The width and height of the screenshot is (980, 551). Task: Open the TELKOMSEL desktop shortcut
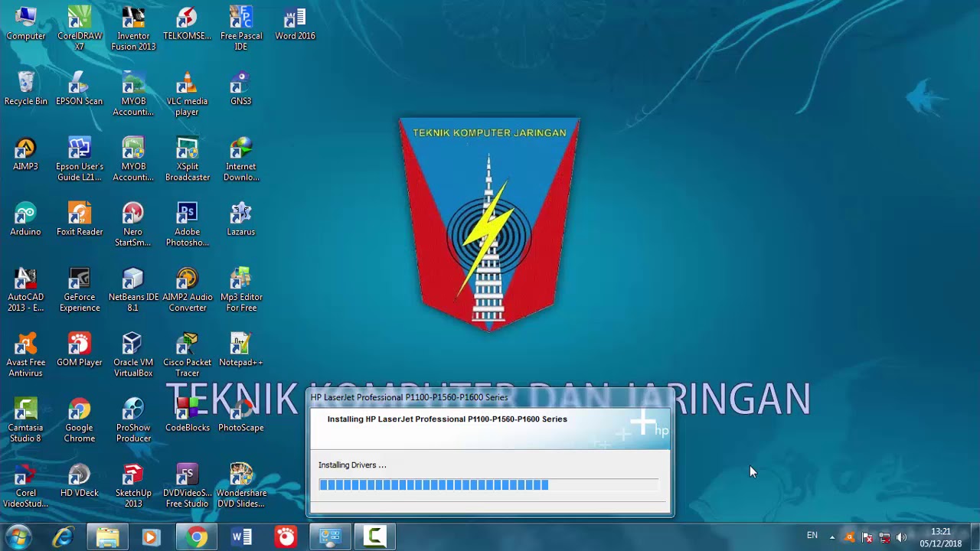[187, 24]
